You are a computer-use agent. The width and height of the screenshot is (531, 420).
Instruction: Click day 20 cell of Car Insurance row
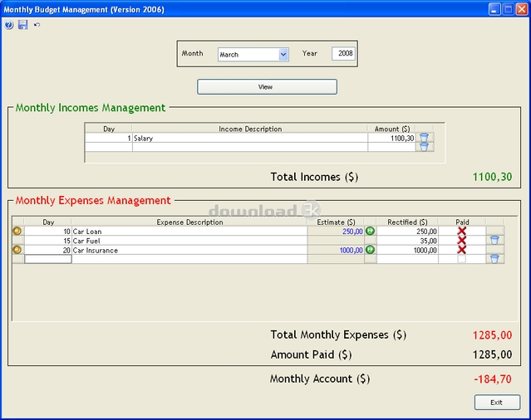point(47,250)
